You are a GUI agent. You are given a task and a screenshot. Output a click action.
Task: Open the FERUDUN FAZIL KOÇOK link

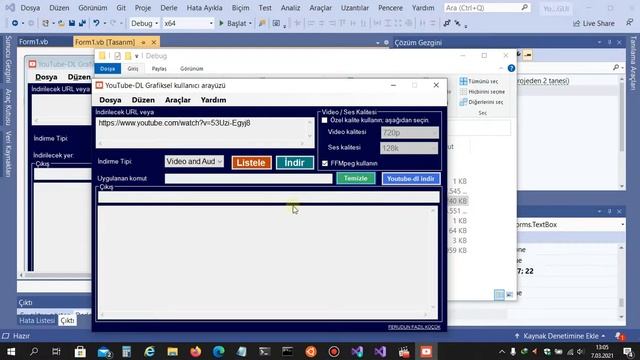click(x=414, y=327)
